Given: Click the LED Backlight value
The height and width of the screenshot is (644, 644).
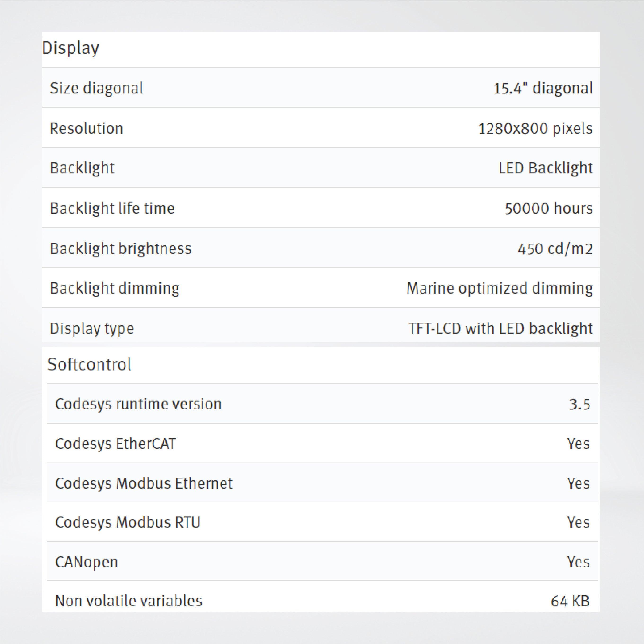Looking at the screenshot, I should (545, 168).
